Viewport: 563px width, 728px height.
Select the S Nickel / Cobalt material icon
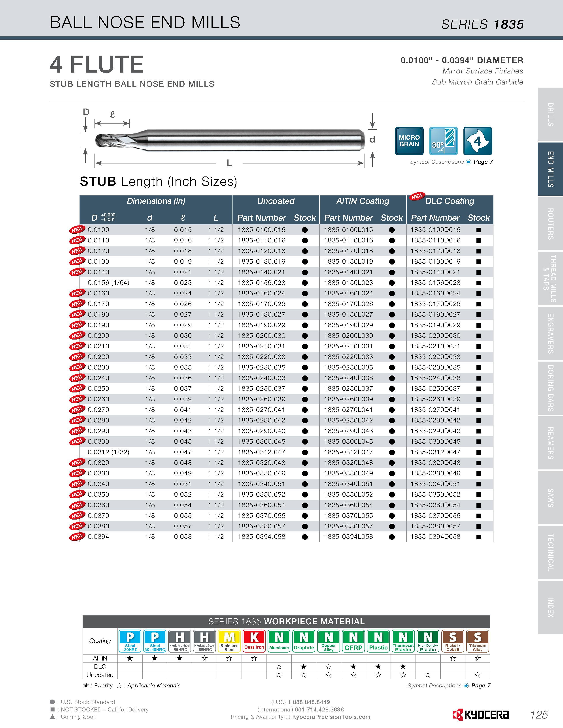(453, 641)
